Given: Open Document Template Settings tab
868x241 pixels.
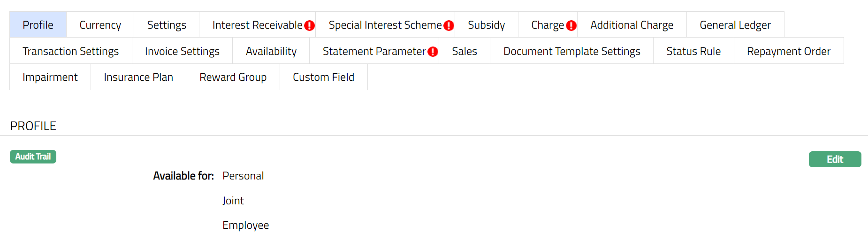Looking at the screenshot, I should click(x=571, y=51).
